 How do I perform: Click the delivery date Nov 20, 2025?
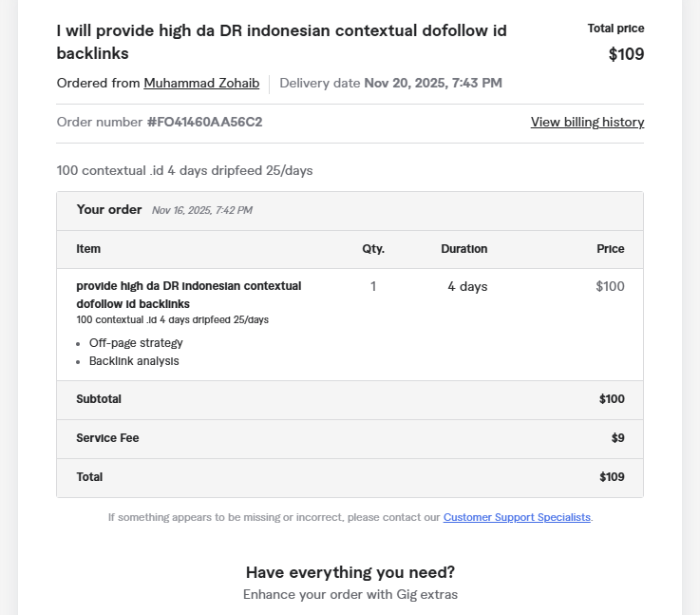point(432,84)
